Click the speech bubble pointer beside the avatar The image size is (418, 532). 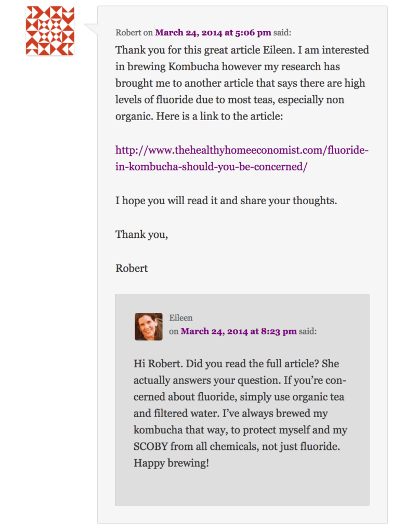click(x=90, y=30)
